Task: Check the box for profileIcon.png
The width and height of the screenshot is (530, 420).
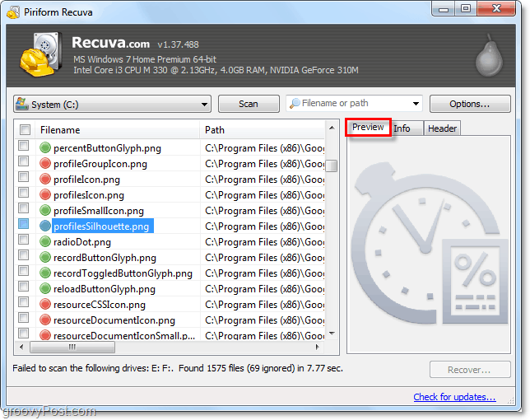Action: pyautogui.click(x=23, y=176)
